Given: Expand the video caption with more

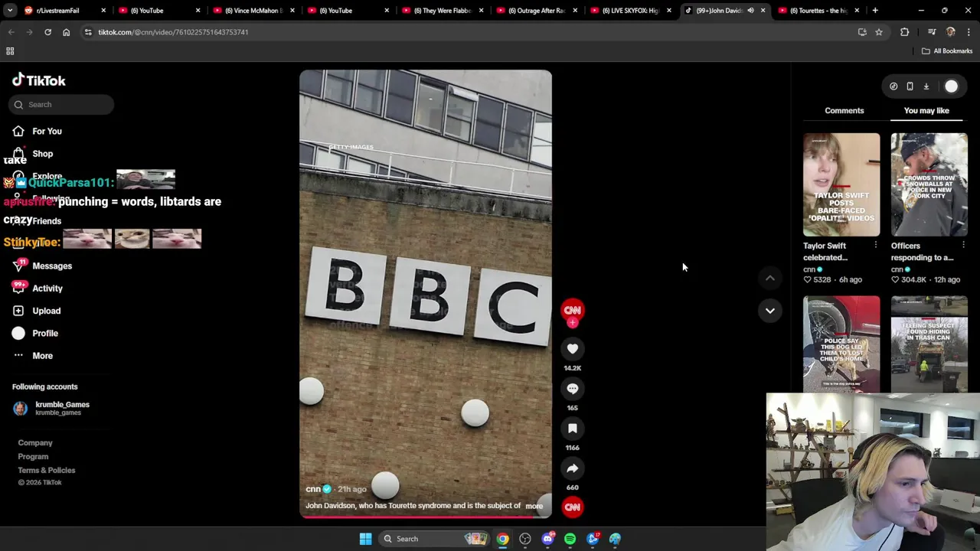Looking at the screenshot, I should point(534,506).
